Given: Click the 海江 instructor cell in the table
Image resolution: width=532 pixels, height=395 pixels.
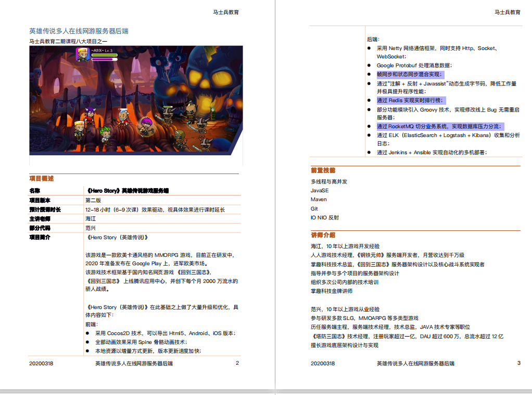Looking at the screenshot, I should click(x=91, y=219).
